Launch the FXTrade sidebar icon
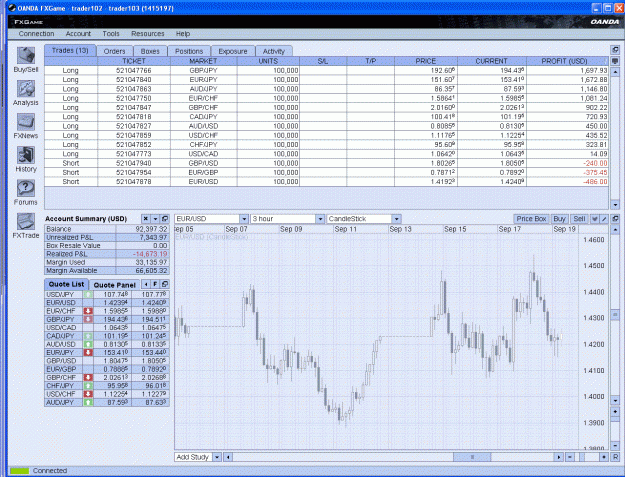Viewport: 625px width, 477px height. (26, 226)
